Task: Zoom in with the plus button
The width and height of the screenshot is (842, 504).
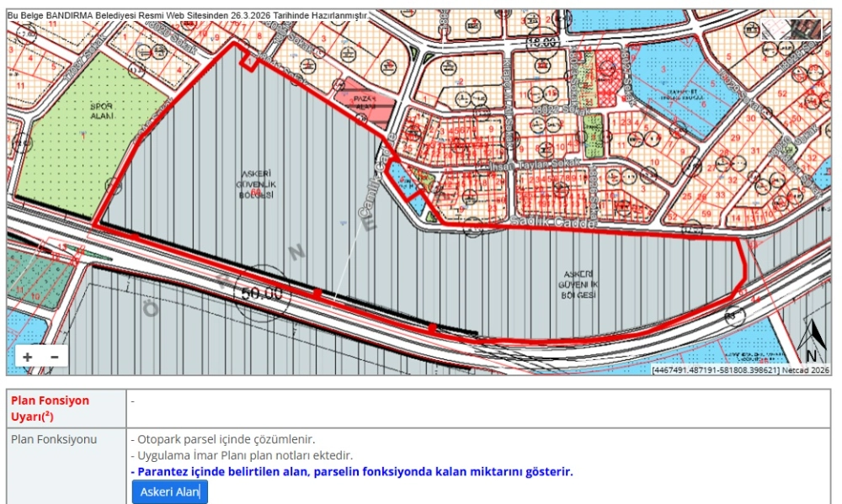Action: pos(28,357)
